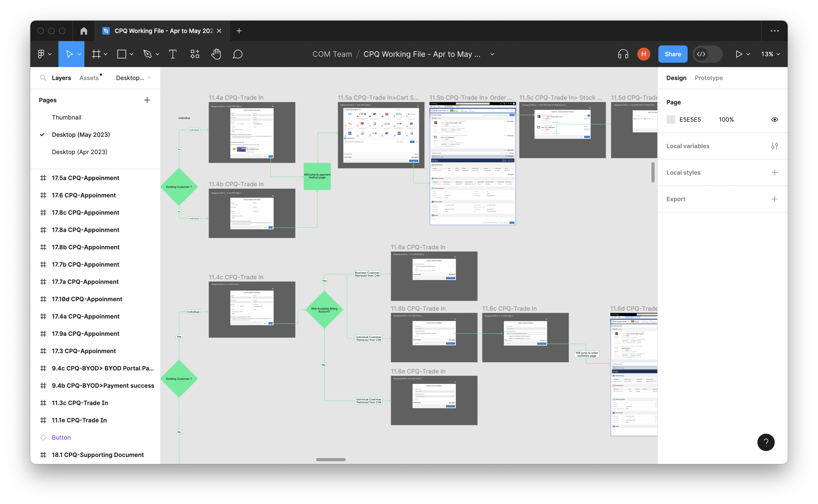
Task: Open the Help question mark button
Action: [x=766, y=442]
